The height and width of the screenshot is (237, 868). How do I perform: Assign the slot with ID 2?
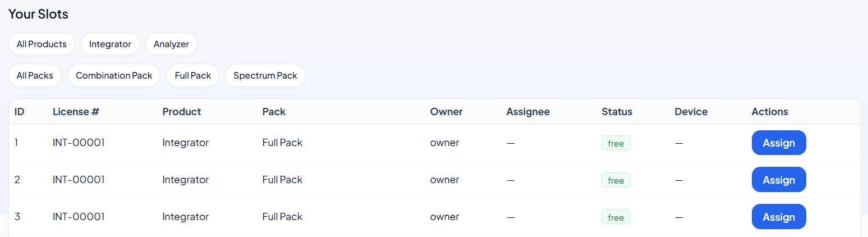[x=779, y=180]
